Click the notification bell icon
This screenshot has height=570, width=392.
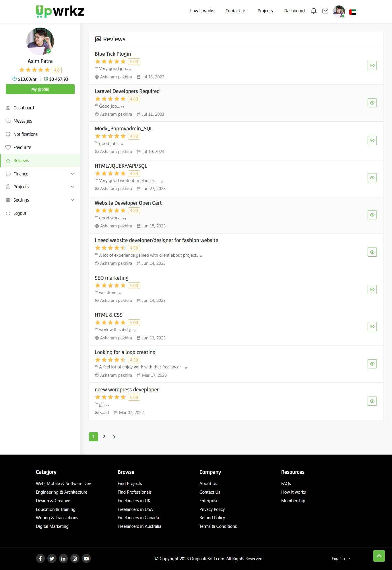[x=313, y=11]
